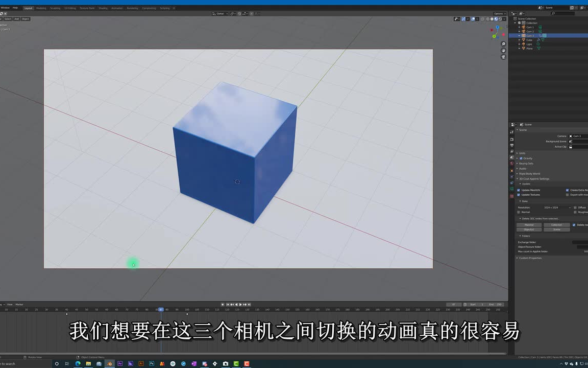The width and height of the screenshot is (588, 368).
Task: Click the proportional editing icon in the header
Action: [x=252, y=14]
